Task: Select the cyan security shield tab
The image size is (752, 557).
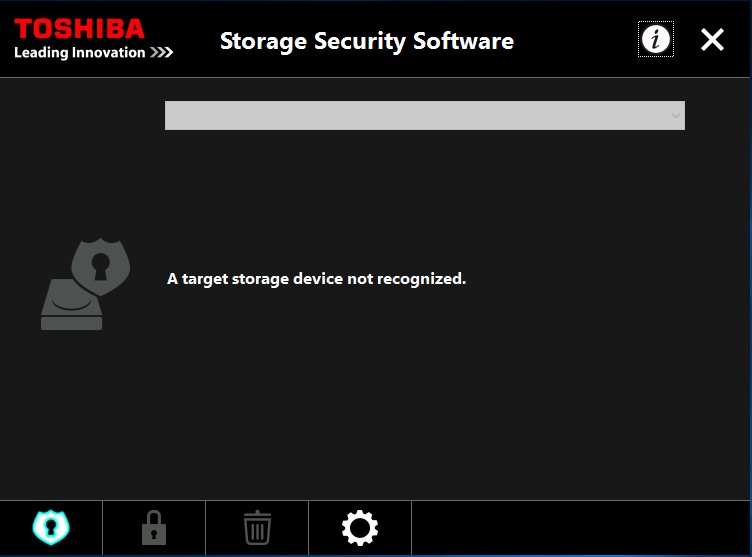Action: (51, 527)
